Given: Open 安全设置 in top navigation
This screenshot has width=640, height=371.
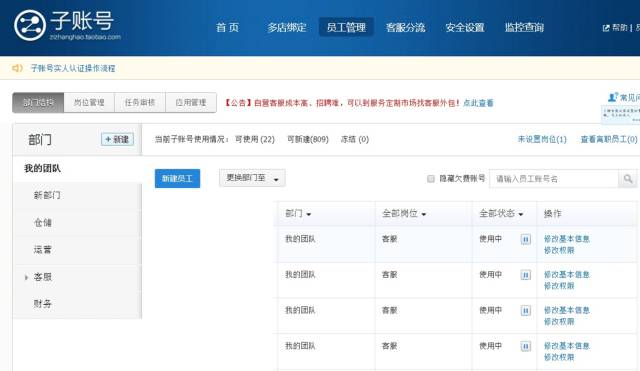Looking at the screenshot, I should pyautogui.click(x=465, y=27).
